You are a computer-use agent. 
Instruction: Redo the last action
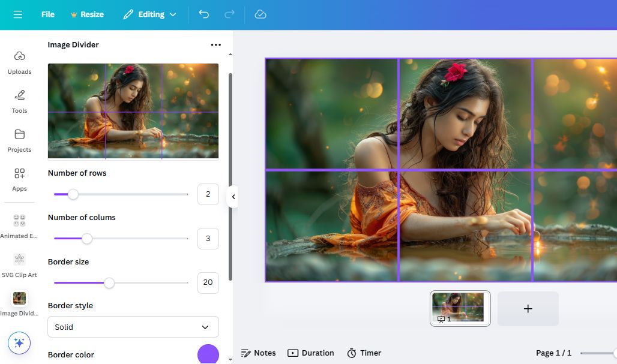click(229, 14)
